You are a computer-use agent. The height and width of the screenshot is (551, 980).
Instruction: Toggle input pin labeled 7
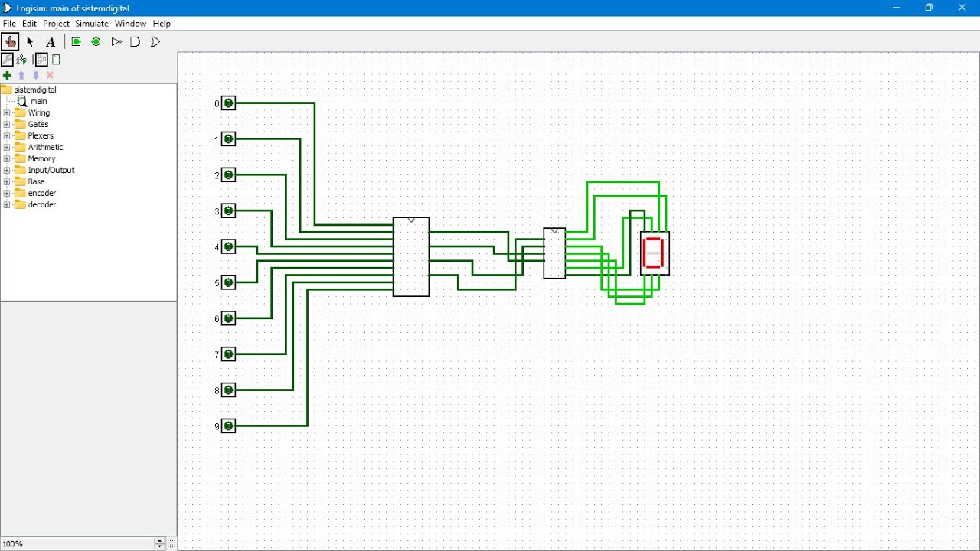tap(228, 354)
